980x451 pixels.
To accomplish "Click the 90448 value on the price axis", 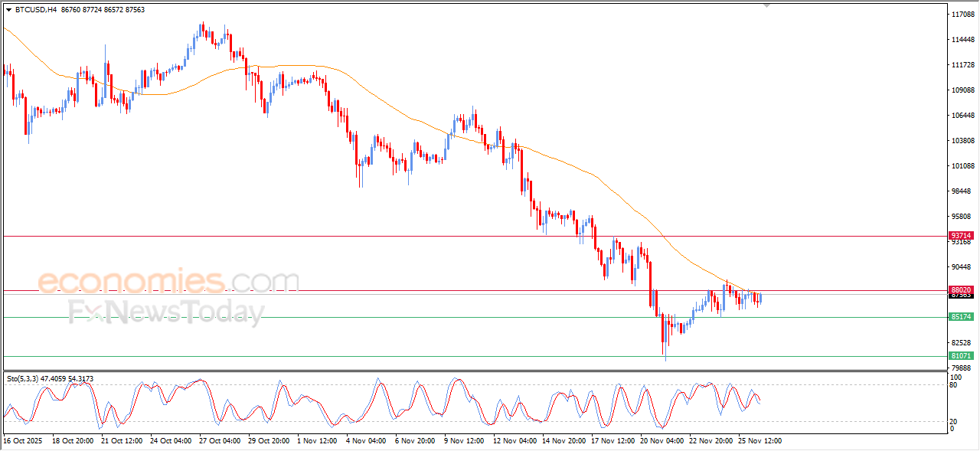I will [962, 267].
